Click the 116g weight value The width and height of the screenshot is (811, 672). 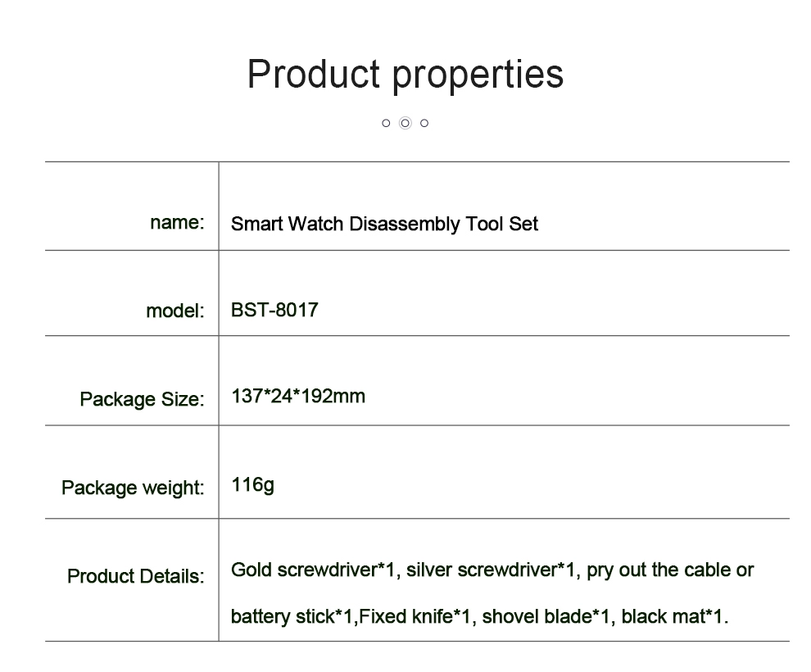point(253,485)
